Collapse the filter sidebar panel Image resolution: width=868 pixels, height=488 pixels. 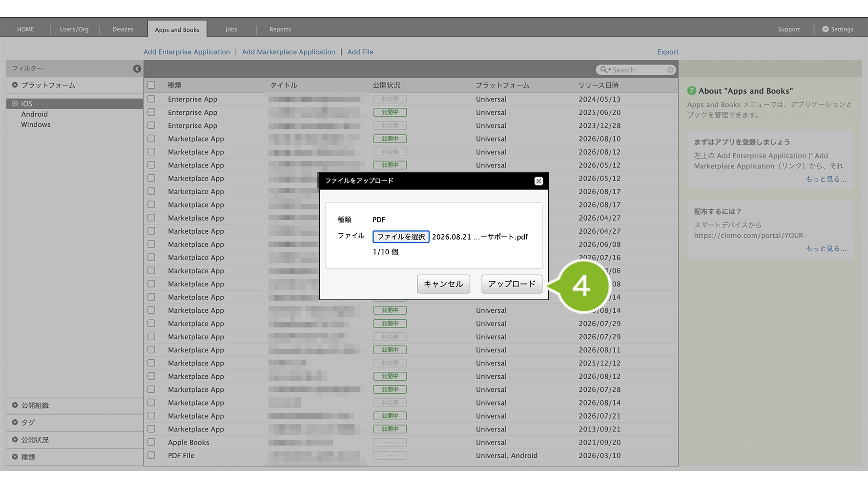[137, 69]
